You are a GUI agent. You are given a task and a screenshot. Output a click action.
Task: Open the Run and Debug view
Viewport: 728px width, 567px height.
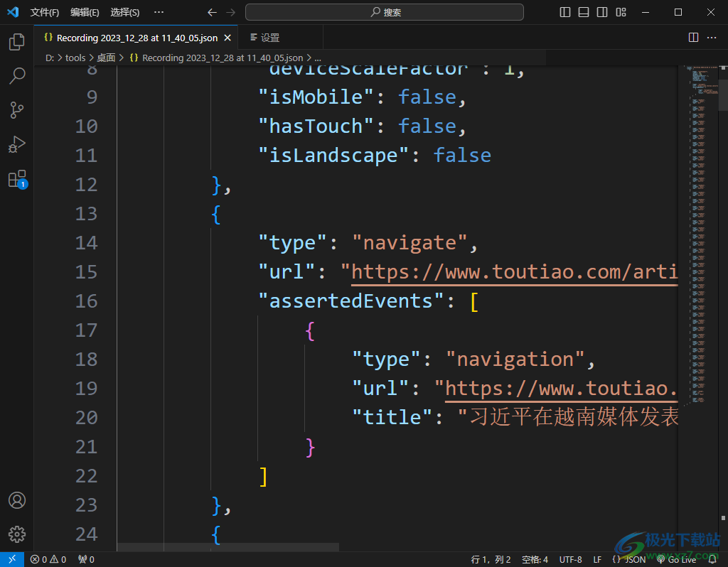[17, 144]
